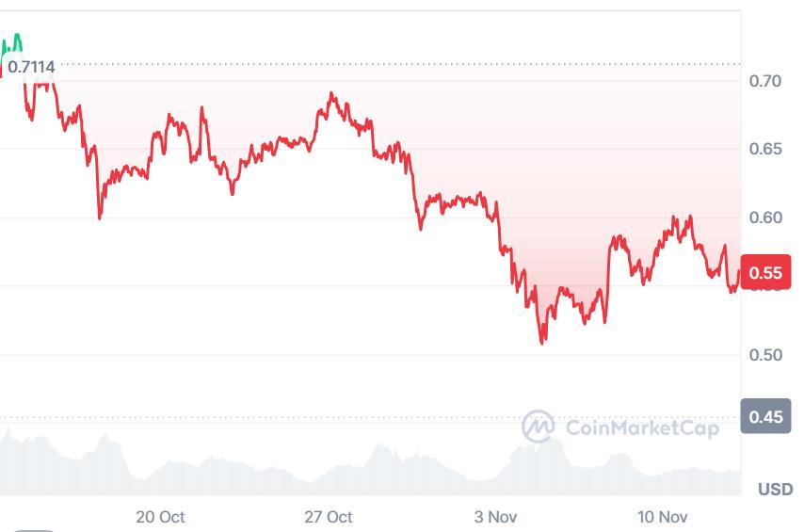The height and width of the screenshot is (532, 804).
Task: Click the lowest trough of the red price line
Action: coord(542,342)
